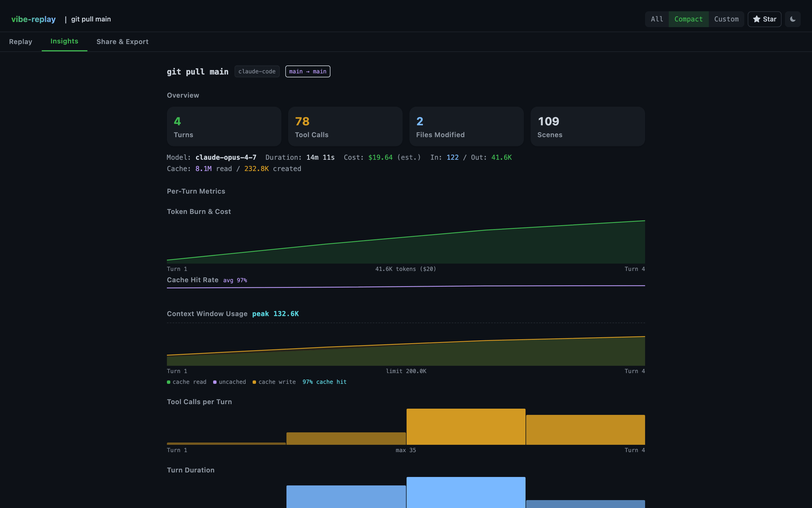Viewport: 812px width, 508px height.
Task: Click the git pull main header title
Action: 91,19
